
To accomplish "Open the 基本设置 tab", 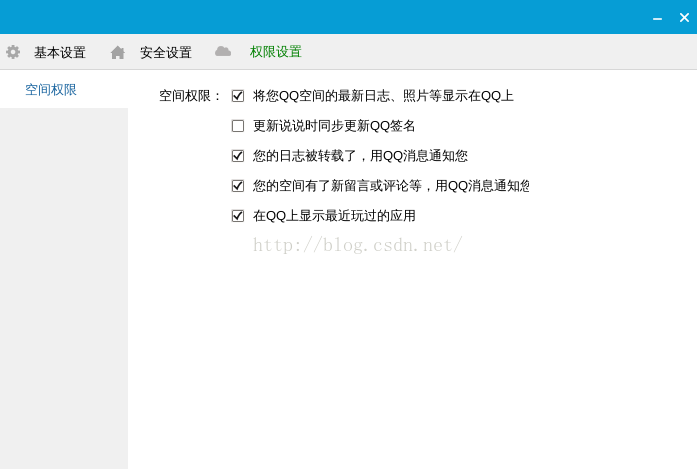I will point(60,52).
